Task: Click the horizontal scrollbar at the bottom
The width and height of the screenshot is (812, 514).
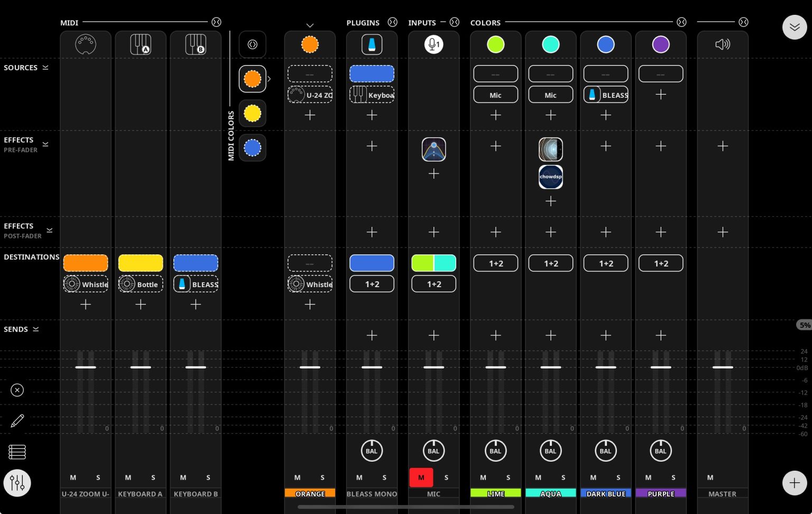Action: 405,507
